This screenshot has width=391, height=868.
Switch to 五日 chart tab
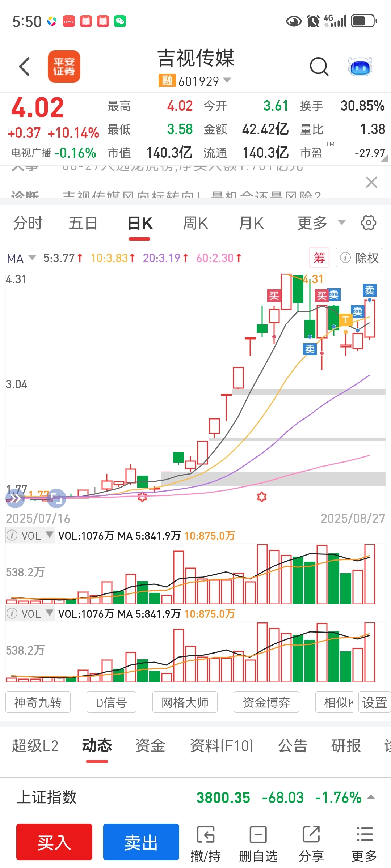click(x=83, y=223)
